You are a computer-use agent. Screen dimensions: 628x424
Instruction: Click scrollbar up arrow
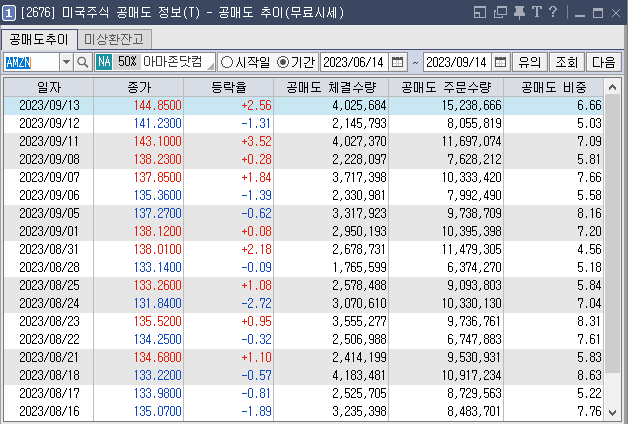612,87
